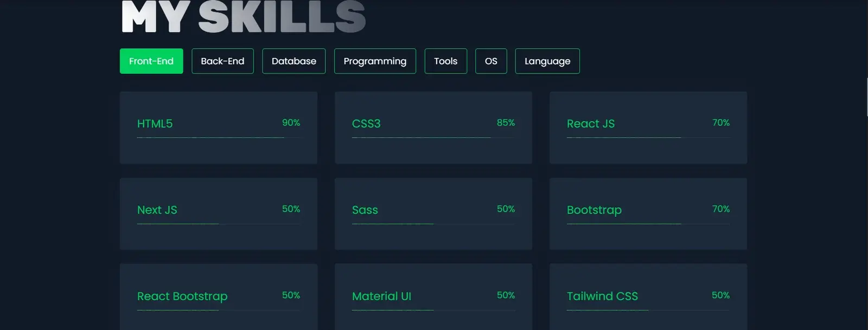Click the 90% value on HTML5

click(x=291, y=122)
